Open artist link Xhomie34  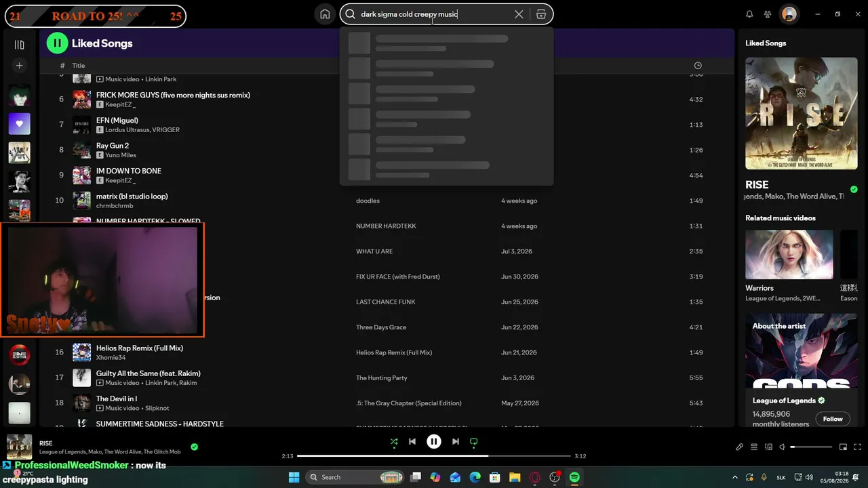point(111,357)
